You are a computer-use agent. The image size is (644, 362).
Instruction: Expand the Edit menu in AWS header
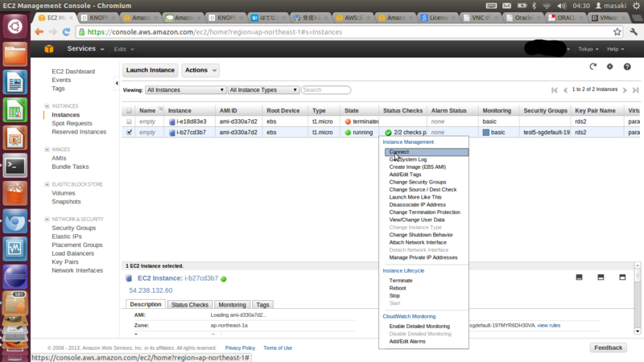pyautogui.click(x=124, y=49)
